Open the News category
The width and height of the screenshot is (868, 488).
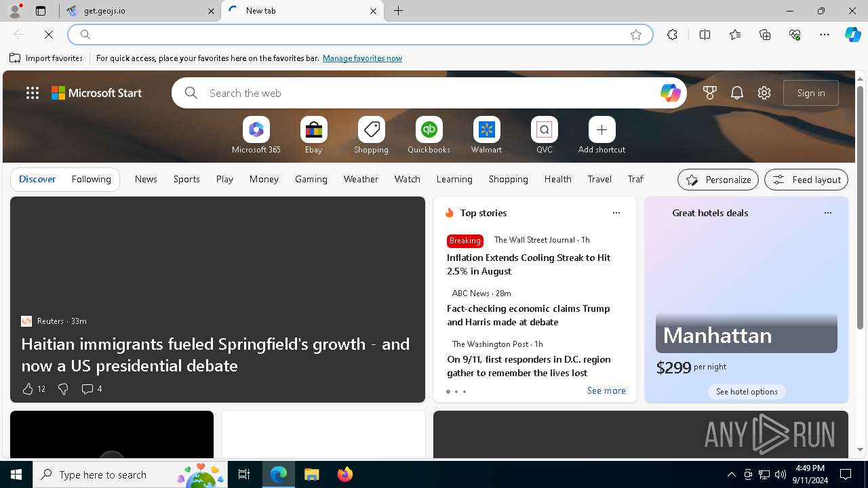click(x=146, y=179)
